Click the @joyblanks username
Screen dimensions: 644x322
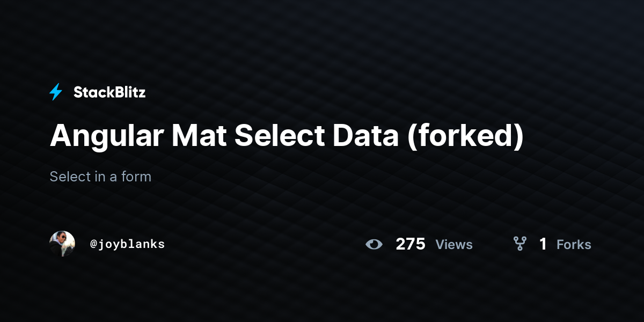[x=128, y=244]
